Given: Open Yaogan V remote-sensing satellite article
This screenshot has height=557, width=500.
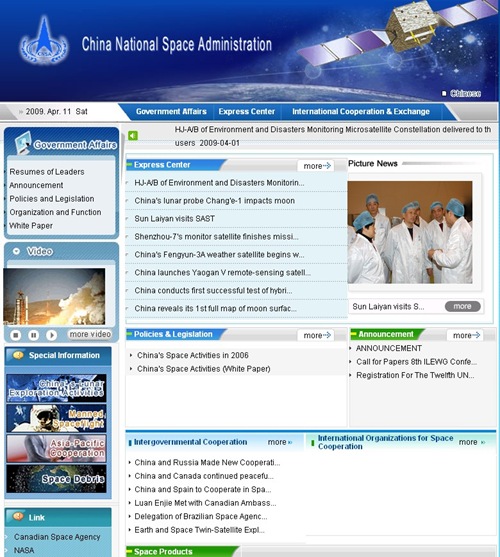Looking at the screenshot, I should click(222, 273).
